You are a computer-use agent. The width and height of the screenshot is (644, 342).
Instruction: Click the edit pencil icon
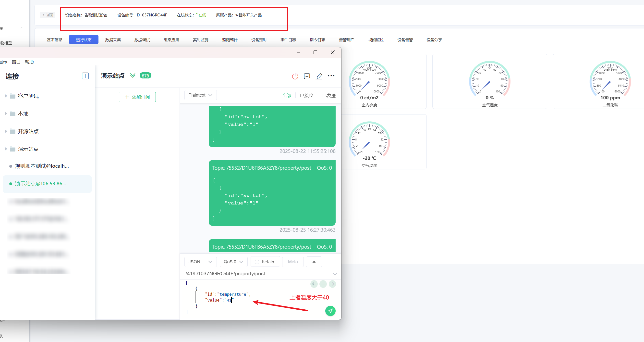(319, 76)
